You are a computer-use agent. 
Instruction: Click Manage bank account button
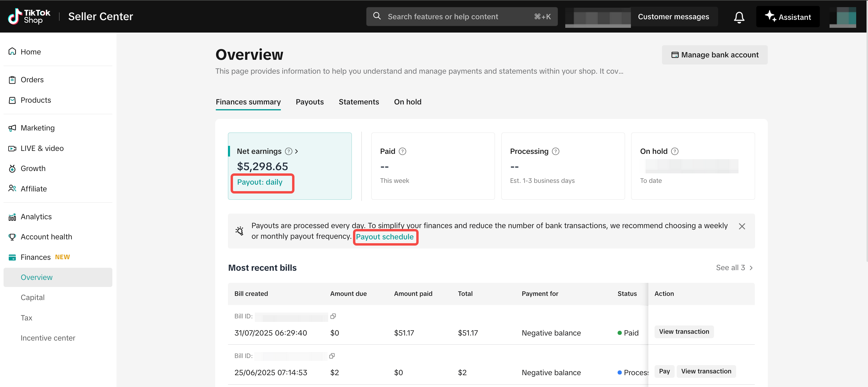[x=714, y=55]
